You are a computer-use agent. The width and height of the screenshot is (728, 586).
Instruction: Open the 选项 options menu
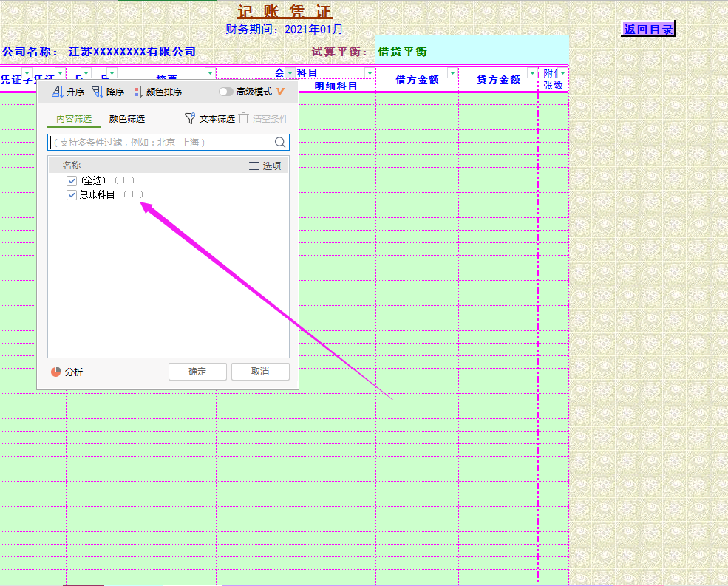tap(265, 166)
